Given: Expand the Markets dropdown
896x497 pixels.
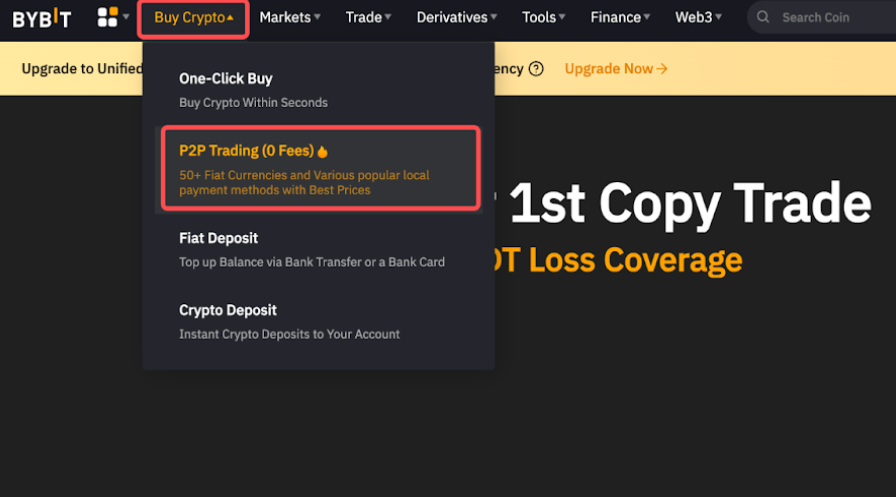Looking at the screenshot, I should pyautogui.click(x=290, y=18).
